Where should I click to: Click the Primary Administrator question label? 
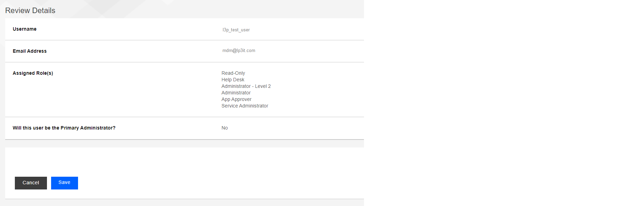[64, 128]
